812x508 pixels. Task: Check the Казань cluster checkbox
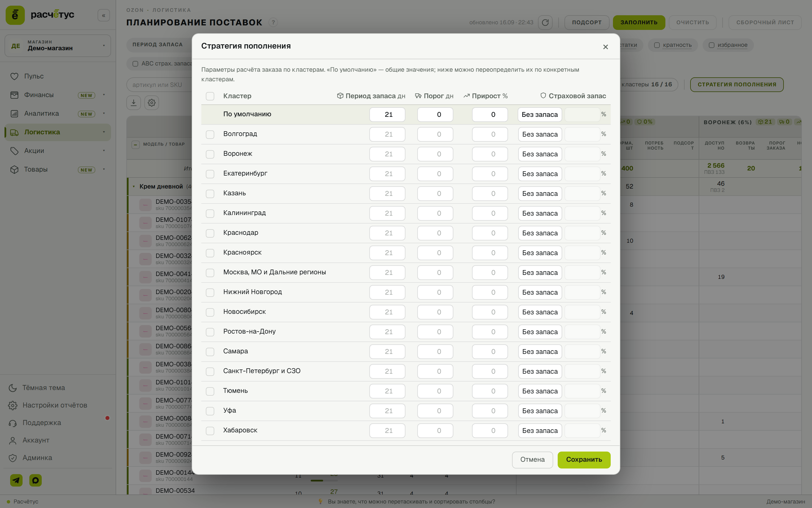[210, 194]
